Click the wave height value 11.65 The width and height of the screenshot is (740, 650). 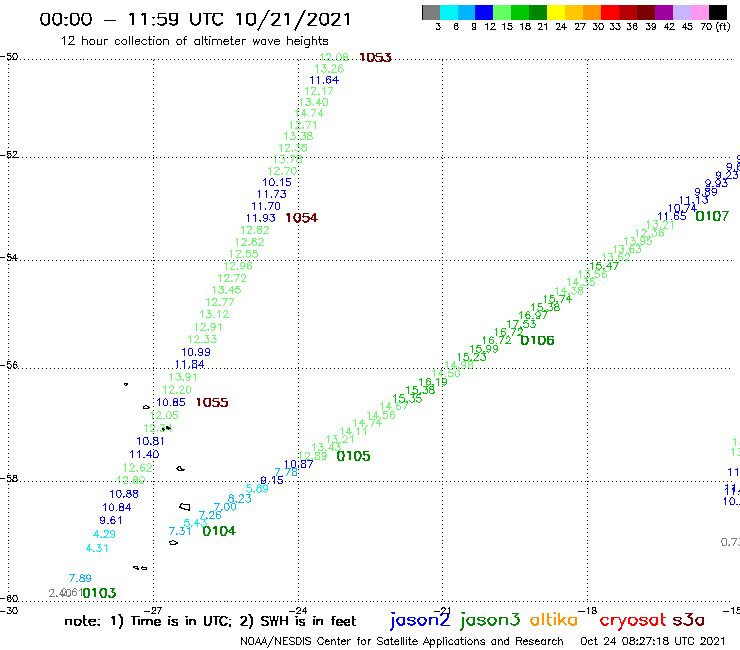coord(672,217)
